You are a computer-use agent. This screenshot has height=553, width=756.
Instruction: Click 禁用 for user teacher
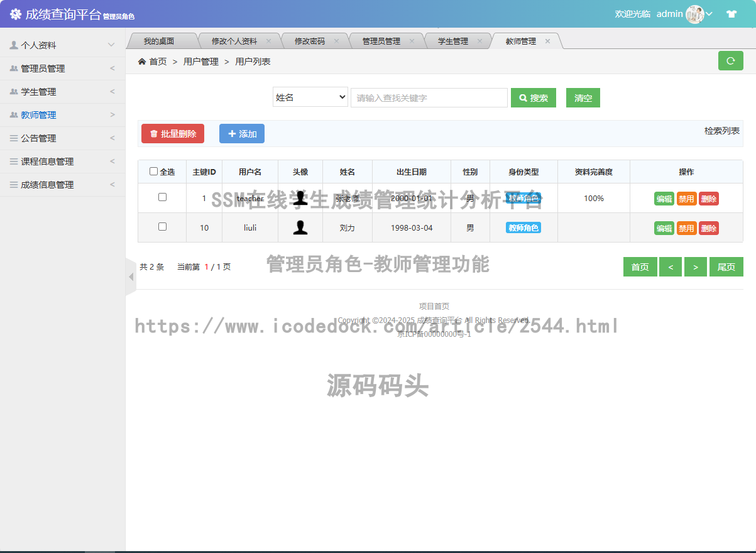click(686, 199)
